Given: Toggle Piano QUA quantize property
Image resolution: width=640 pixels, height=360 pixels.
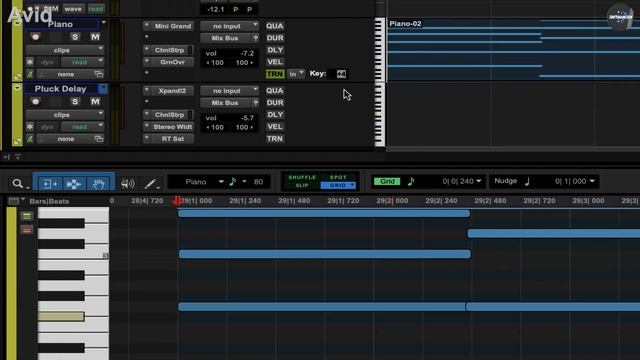Looking at the screenshot, I should tap(275, 26).
